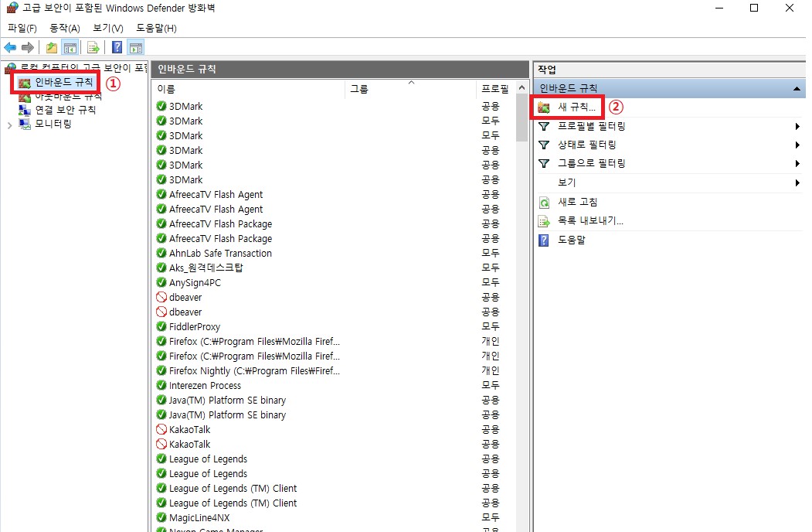This screenshot has width=812, height=532.
Task: Select 인바운드 규칙 in the left tree
Action: click(x=63, y=82)
